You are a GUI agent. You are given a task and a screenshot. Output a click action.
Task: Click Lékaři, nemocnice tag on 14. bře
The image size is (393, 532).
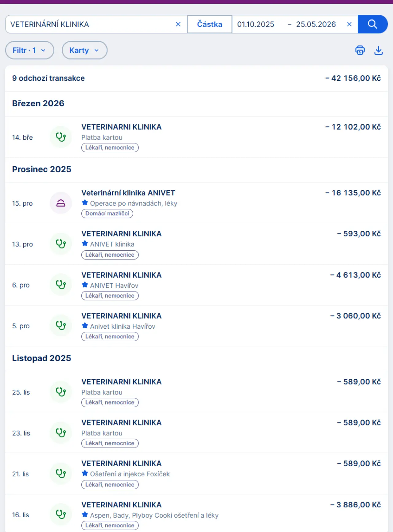[110, 148]
